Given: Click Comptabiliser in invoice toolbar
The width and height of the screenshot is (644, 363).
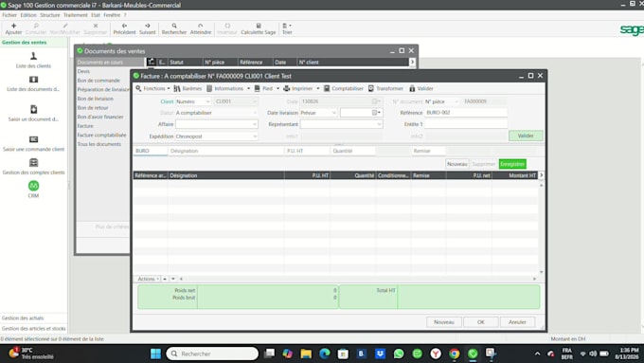Looking at the screenshot, I should tap(344, 88).
